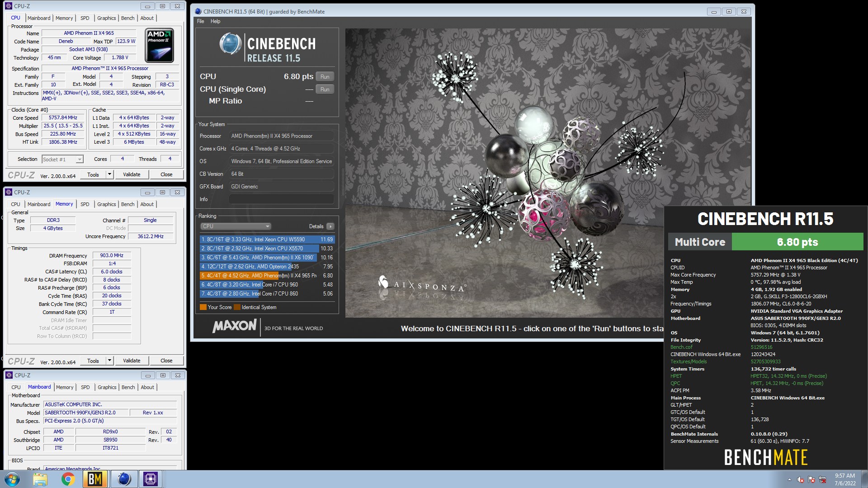
Task: Switch to Mainboard tab in top CPU-Z
Action: pos(39,18)
